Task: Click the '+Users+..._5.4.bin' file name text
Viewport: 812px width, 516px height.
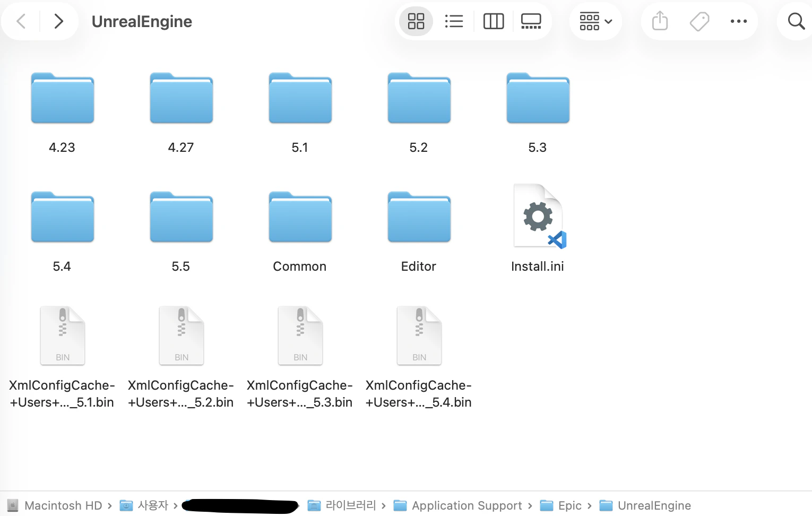Action: click(419, 402)
